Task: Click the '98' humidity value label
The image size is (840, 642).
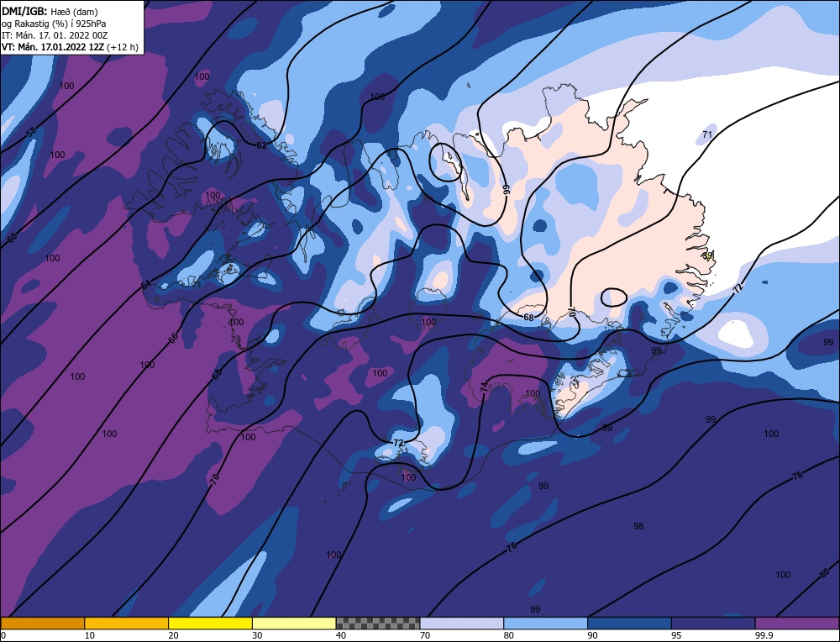Action: 638,526
